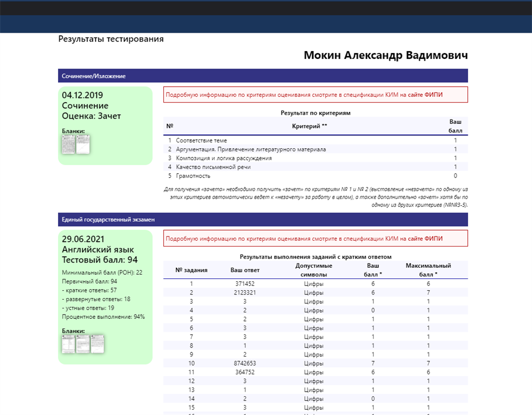Image resolution: width=532 pixels, height=415 pixels.
Task: Click the Оценка: Зачет result text
Action: 92,116
